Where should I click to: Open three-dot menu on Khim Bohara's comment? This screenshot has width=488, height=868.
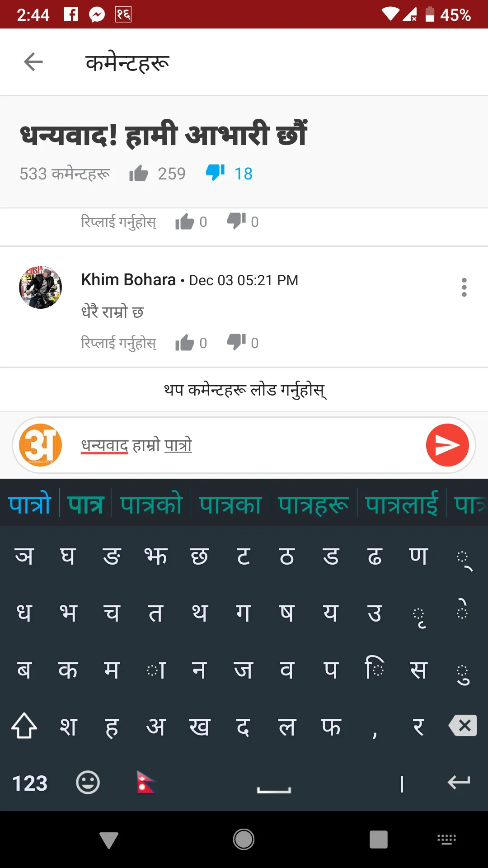click(x=464, y=288)
